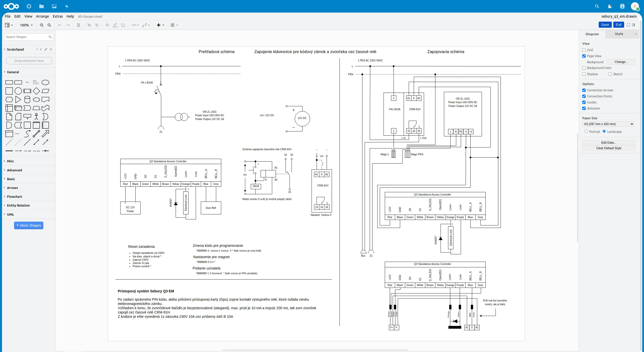Open the Insert plus dropdown
Image resolution: width=644 pixels, height=352 pixels.
(161, 25)
